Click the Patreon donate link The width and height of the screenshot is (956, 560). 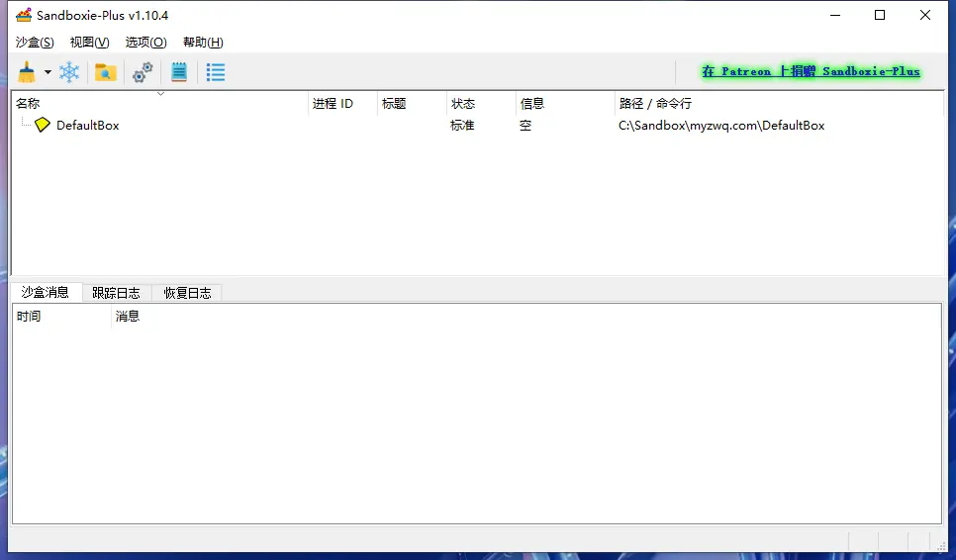coord(811,71)
